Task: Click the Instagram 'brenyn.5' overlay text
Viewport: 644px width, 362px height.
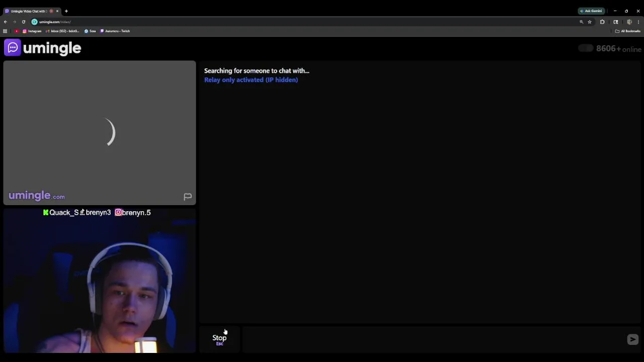Action: coord(133,213)
